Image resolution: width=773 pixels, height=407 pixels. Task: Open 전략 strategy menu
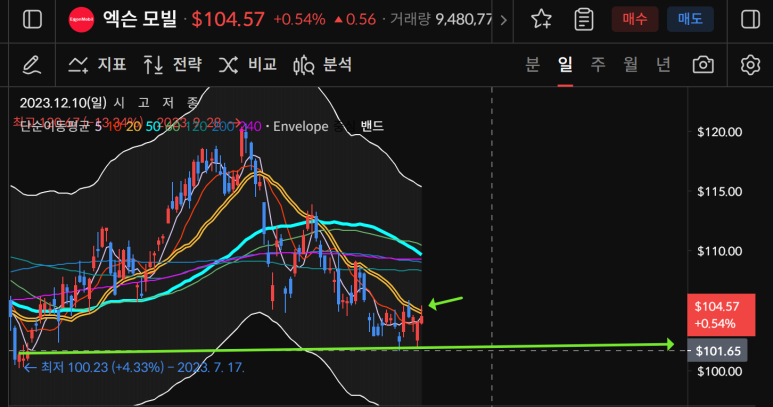[x=173, y=65]
